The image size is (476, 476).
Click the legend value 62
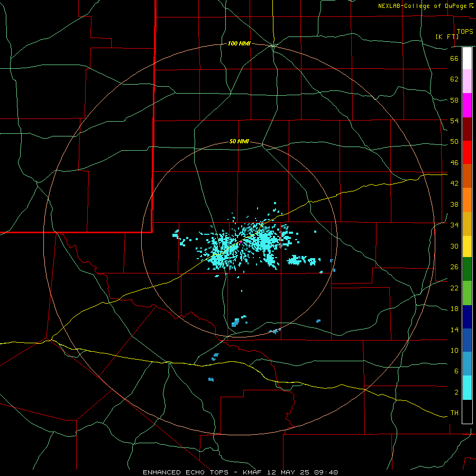pyautogui.click(x=454, y=79)
